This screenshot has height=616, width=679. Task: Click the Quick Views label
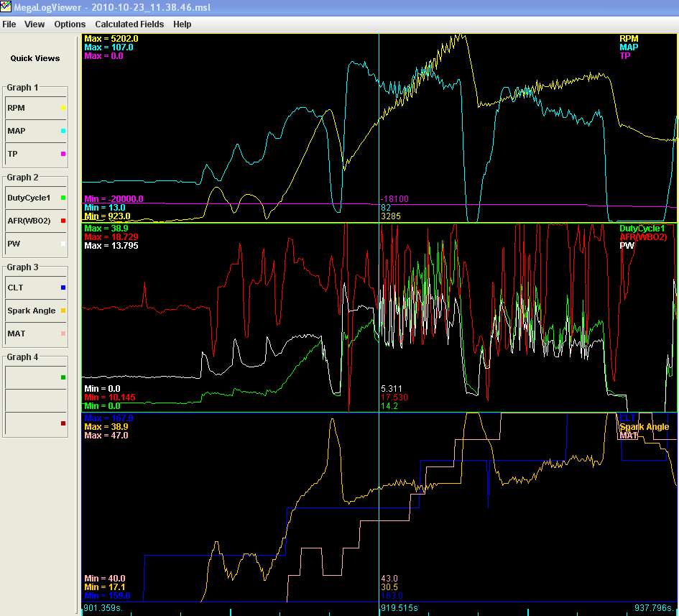pos(35,58)
